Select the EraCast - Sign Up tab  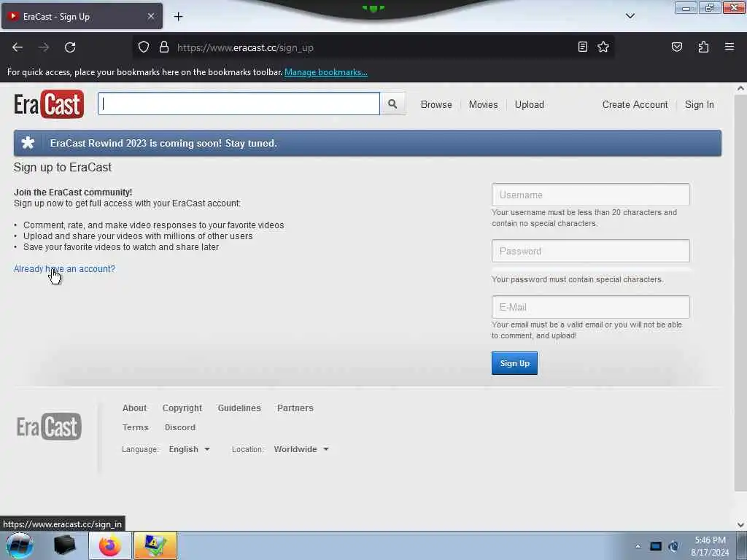(82, 16)
